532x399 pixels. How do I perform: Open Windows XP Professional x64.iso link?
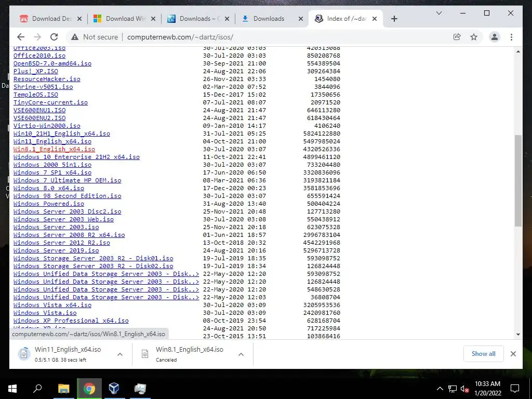pos(71,321)
